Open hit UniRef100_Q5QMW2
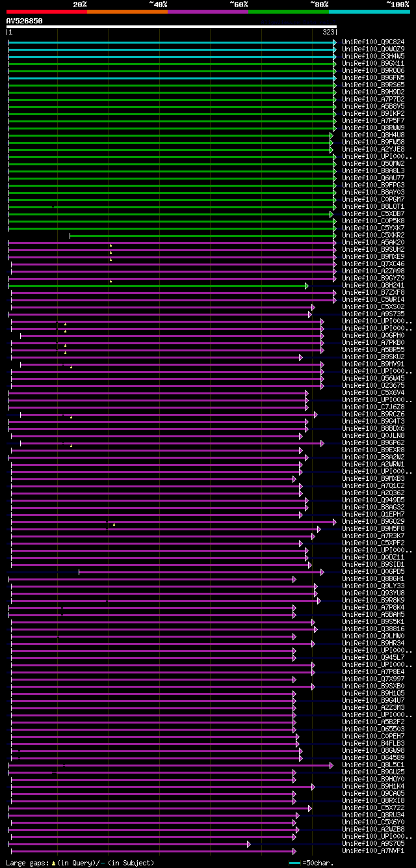416x868 pixels. click(373, 163)
